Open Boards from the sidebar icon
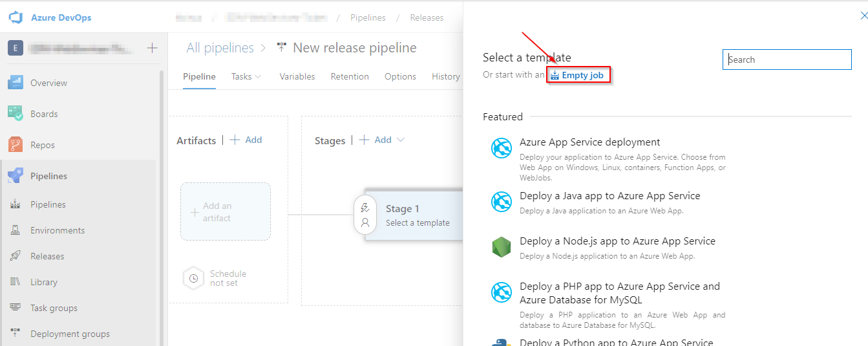 pos(16,114)
